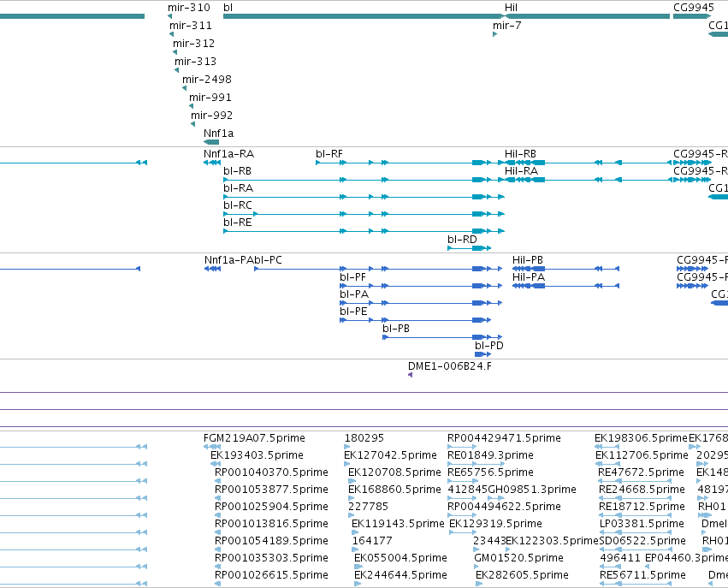Select the 164177 feature
This screenshot has width=728, height=588.
tap(355, 549)
